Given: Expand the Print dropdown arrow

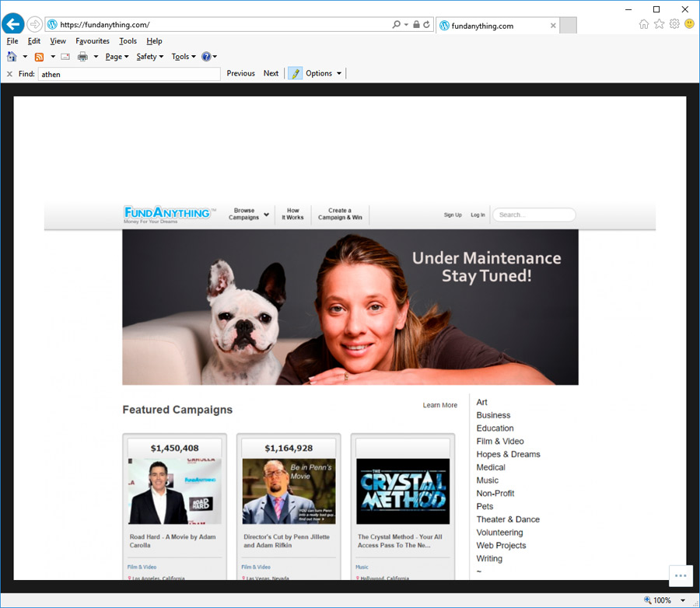Looking at the screenshot, I should (96, 57).
